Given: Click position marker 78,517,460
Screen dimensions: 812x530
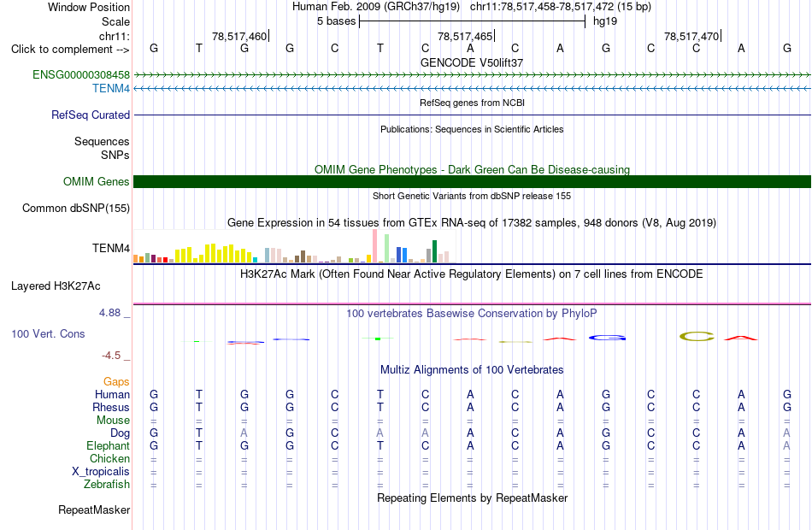Looking at the screenshot, I should click(x=239, y=36).
